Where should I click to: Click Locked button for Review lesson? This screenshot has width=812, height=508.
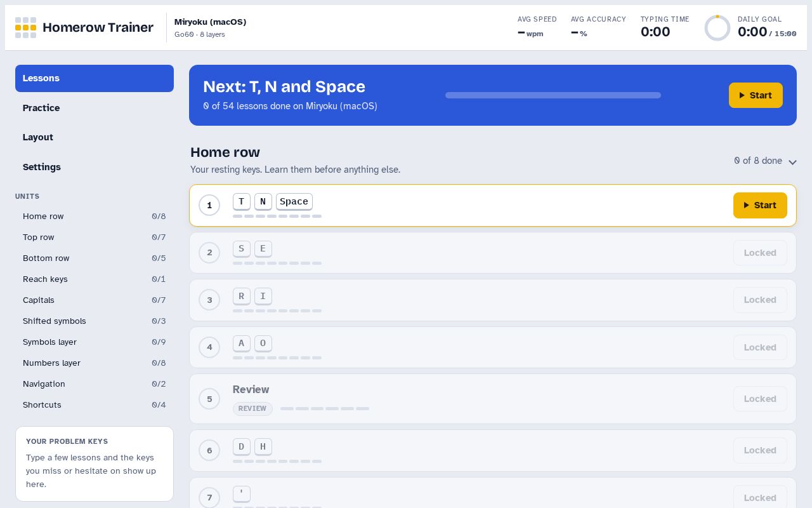760,399
